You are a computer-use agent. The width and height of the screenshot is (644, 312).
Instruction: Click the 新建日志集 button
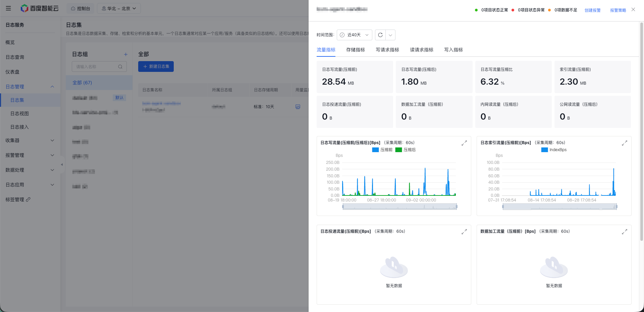156,66
